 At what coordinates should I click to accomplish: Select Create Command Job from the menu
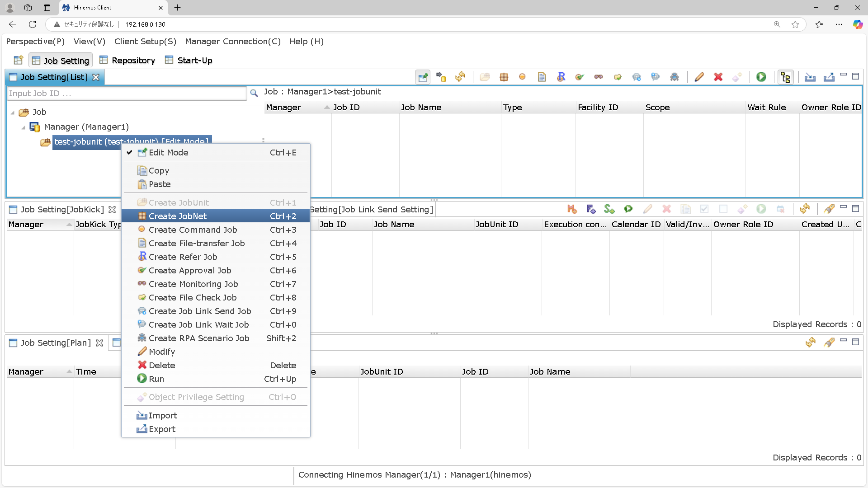pos(193,230)
